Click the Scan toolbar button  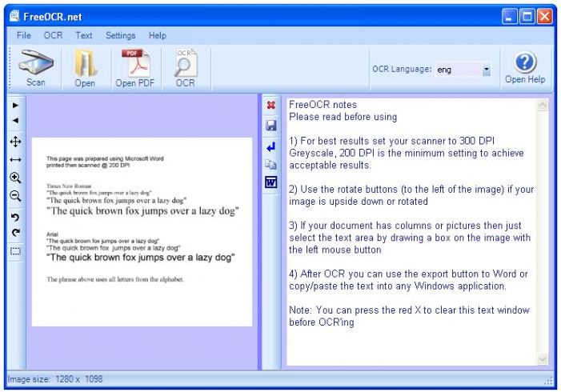(x=36, y=69)
